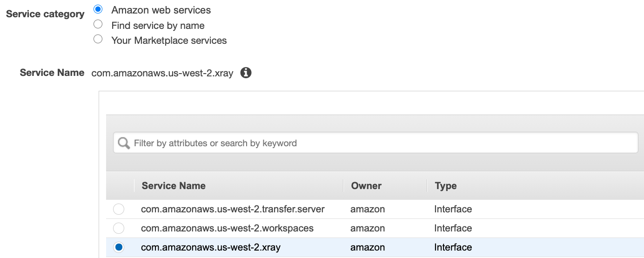This screenshot has height=258, width=644.
Task: Select the Amazon web services radio button
Action: point(98,9)
